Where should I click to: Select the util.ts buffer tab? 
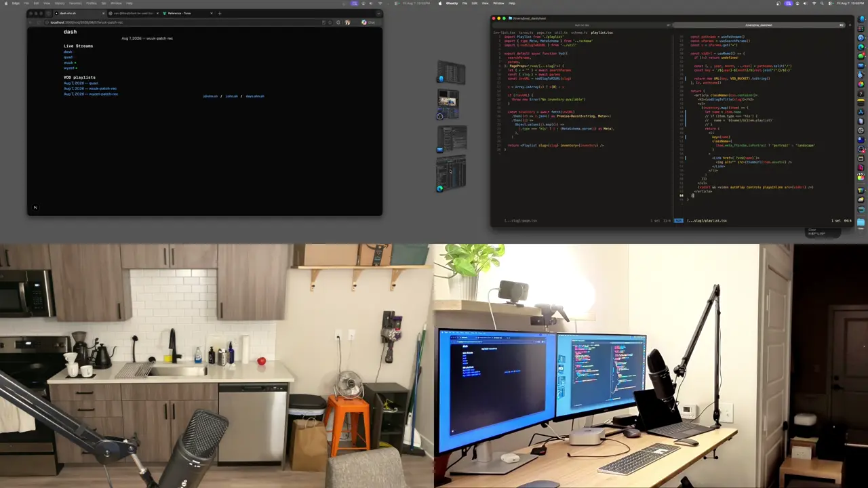560,33
